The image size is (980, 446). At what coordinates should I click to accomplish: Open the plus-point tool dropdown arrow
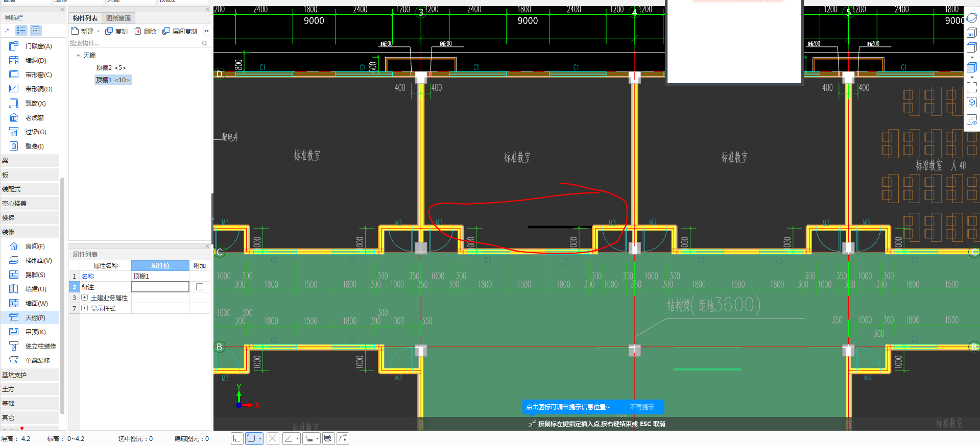coord(318,438)
